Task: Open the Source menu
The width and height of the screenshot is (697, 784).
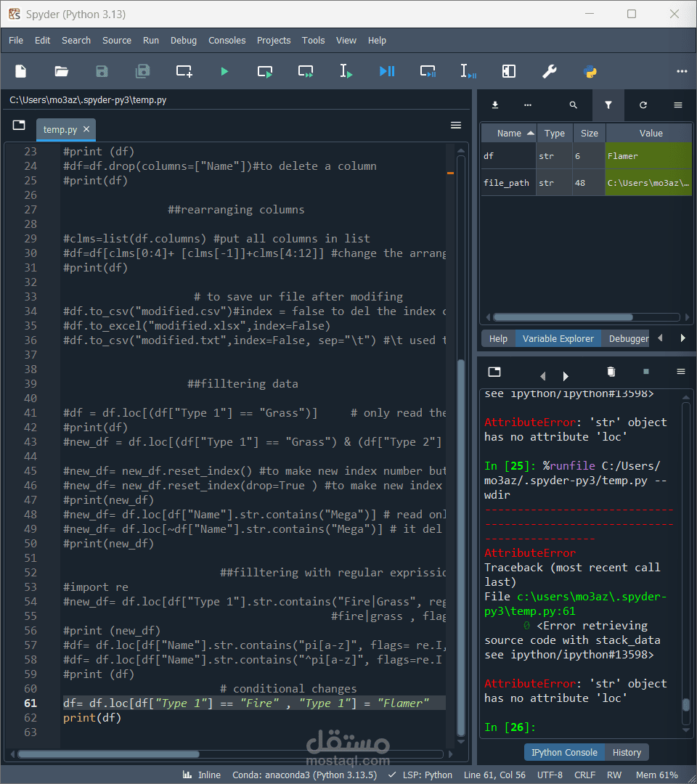Action: (x=117, y=41)
